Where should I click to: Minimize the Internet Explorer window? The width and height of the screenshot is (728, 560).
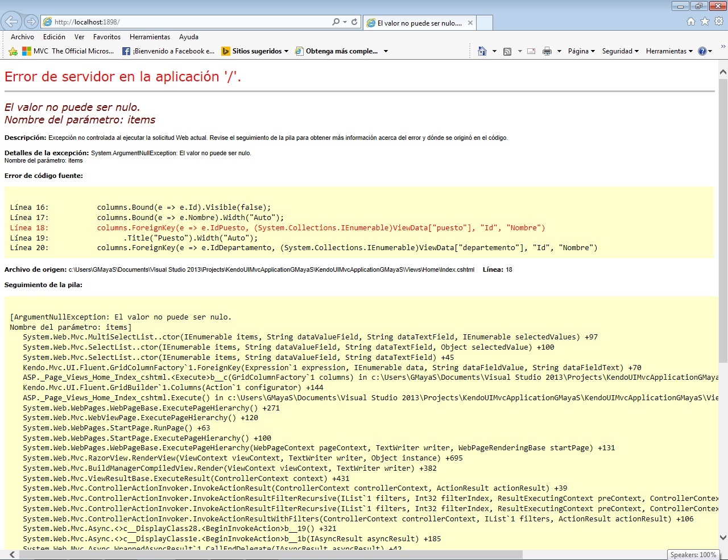coord(680,6)
